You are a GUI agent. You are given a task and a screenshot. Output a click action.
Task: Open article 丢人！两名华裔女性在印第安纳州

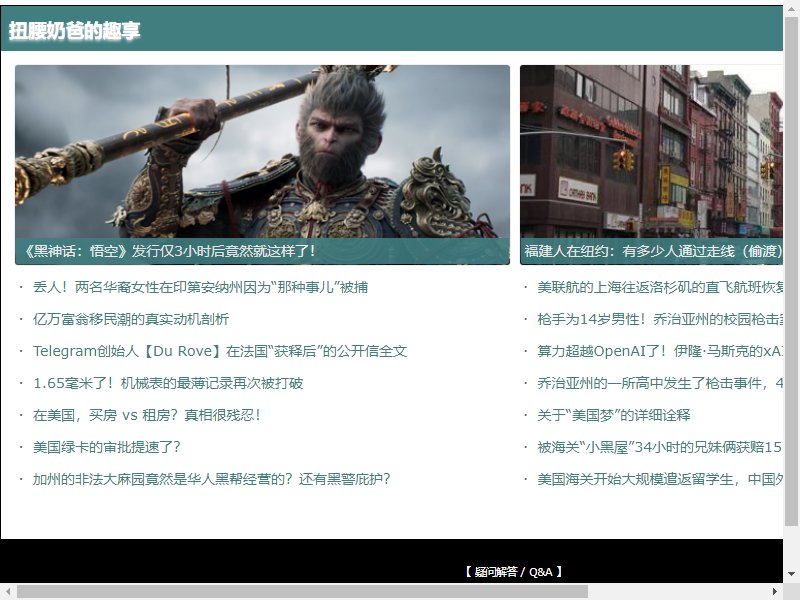201,287
